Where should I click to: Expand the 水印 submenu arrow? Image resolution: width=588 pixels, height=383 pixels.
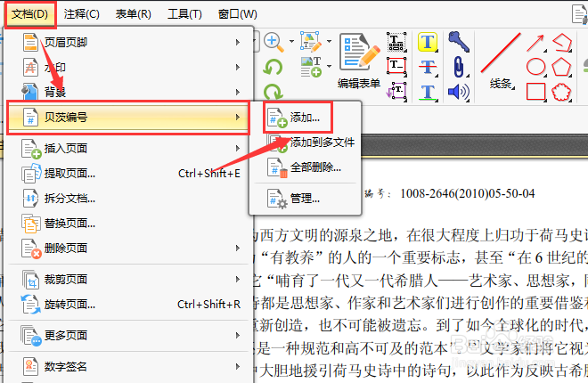[x=237, y=68]
